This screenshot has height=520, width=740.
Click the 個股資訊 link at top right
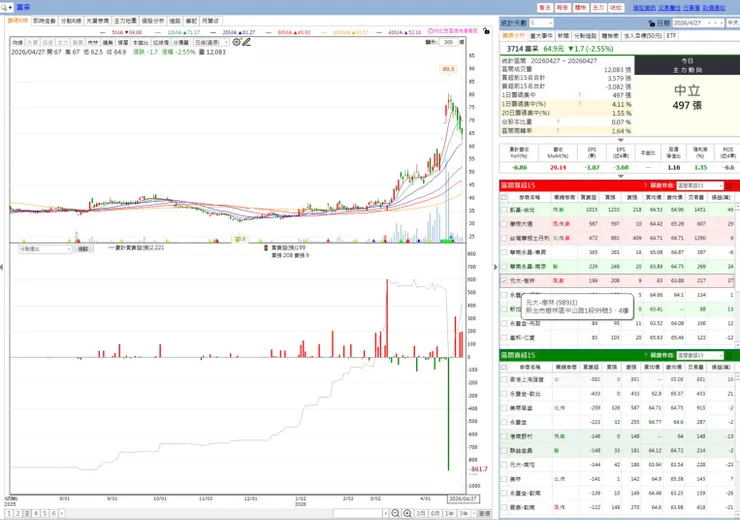(x=644, y=8)
